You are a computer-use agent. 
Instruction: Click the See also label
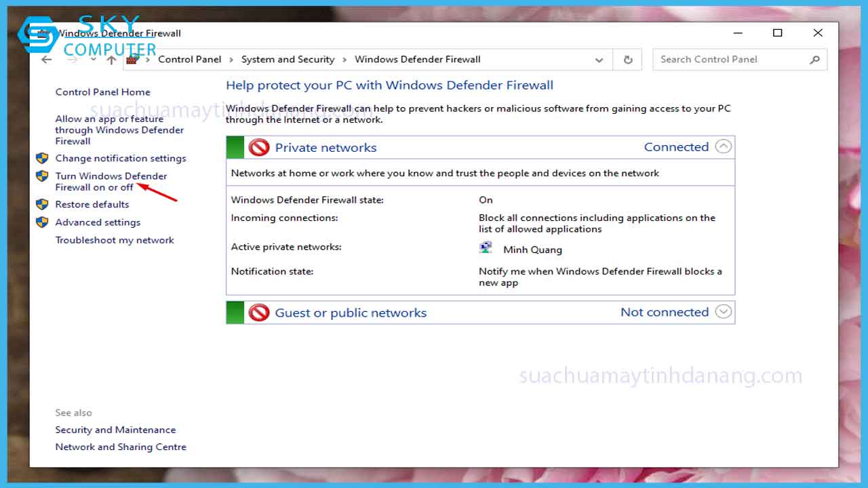click(73, 413)
